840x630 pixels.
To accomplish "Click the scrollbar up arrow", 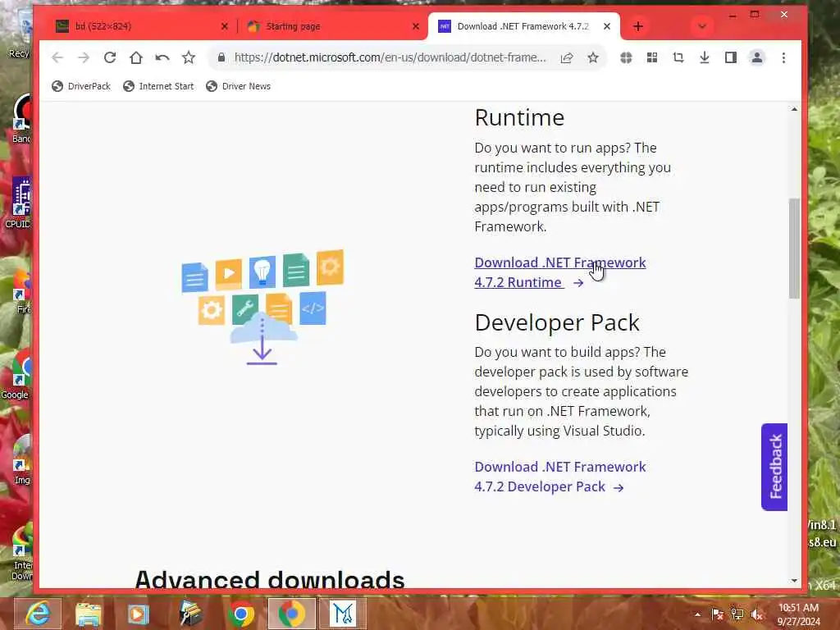I will [x=794, y=109].
